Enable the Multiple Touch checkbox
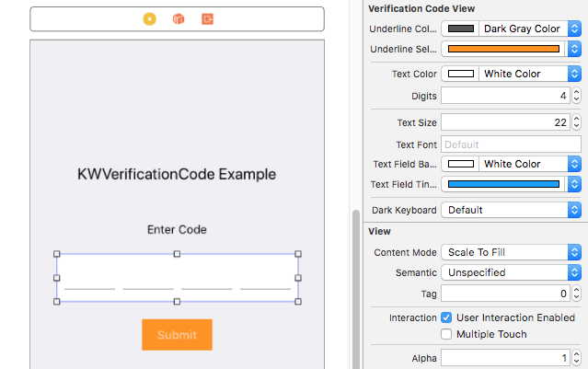Viewport: 588px width, 369px height. click(x=446, y=334)
